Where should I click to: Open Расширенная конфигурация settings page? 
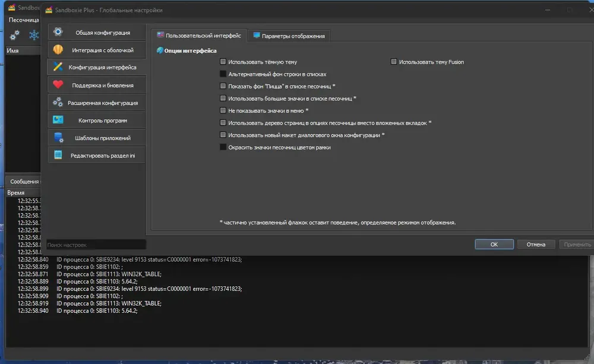pos(97,103)
